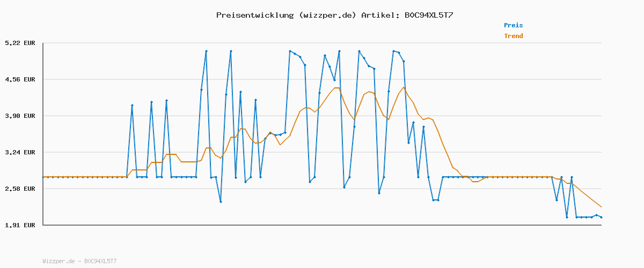Click the article ID B0C94XL5T7 in title
The image size is (644, 268).
[x=428, y=15]
